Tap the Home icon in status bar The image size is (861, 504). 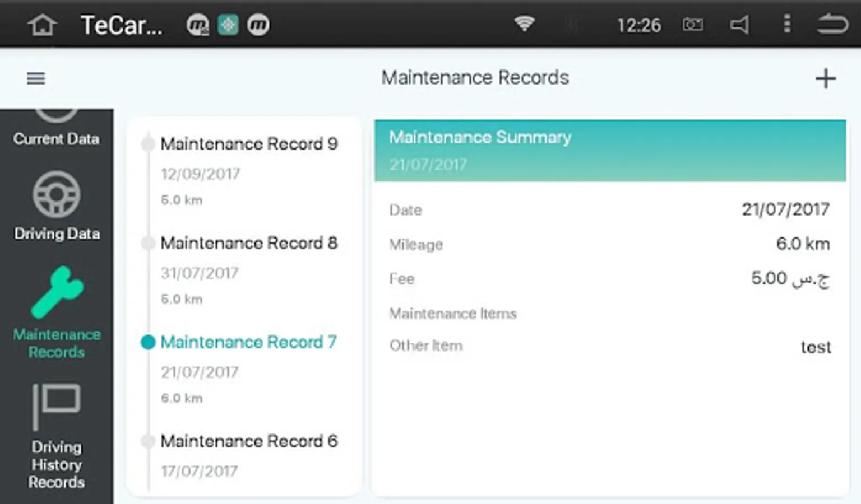click(43, 25)
